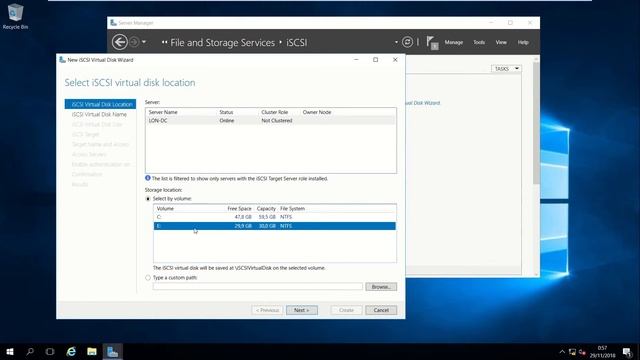Open the volume icon in the system tray
Image resolution: width=640 pixels, height=360 pixels.
tap(582, 351)
